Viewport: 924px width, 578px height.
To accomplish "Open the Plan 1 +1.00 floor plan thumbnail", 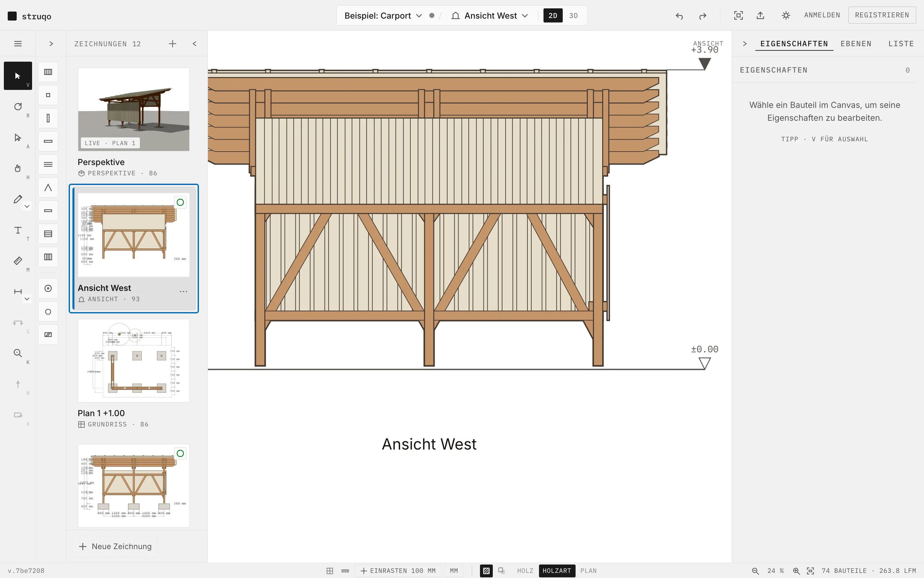I will (134, 361).
